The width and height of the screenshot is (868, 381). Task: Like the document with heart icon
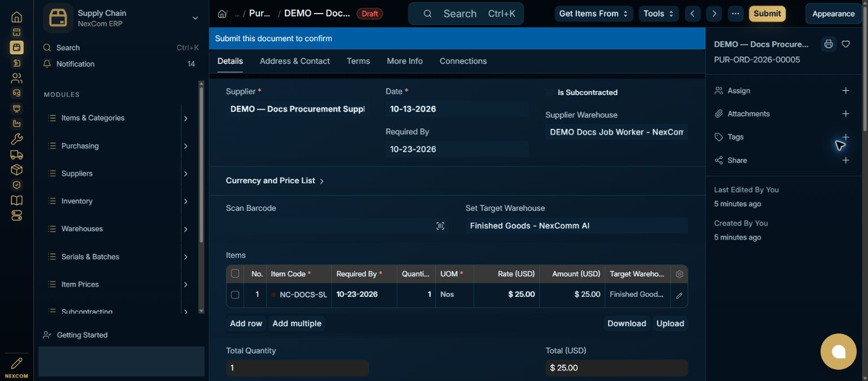point(846,44)
